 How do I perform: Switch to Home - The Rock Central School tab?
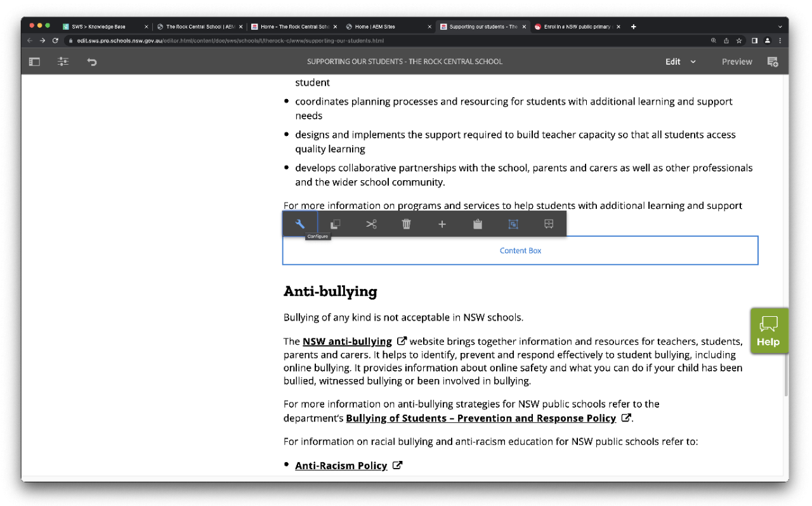click(x=294, y=27)
